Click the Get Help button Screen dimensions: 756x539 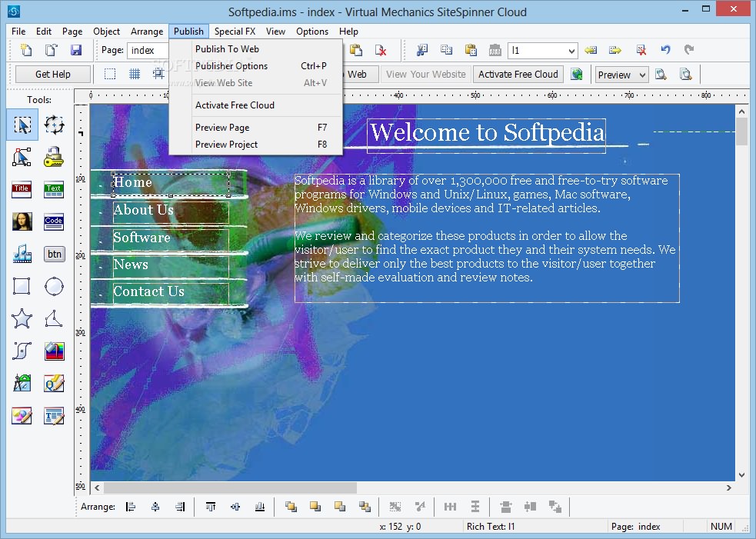pyautogui.click(x=52, y=75)
